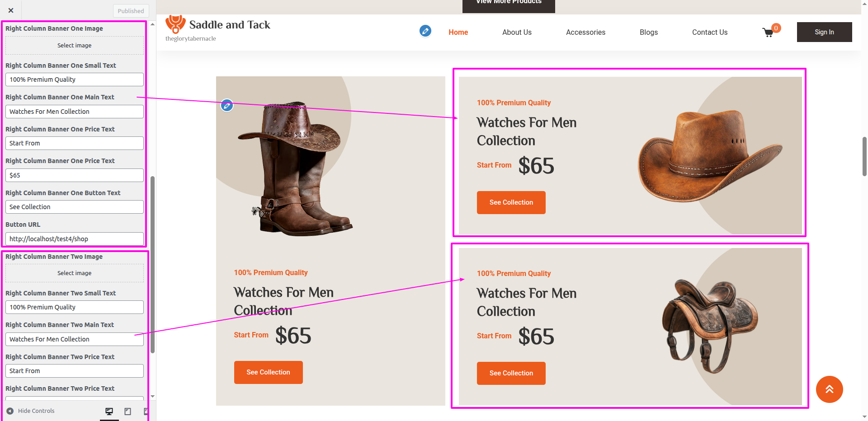Click the Customizer panel scrollbar down arrow
The image size is (868, 421).
153,396
